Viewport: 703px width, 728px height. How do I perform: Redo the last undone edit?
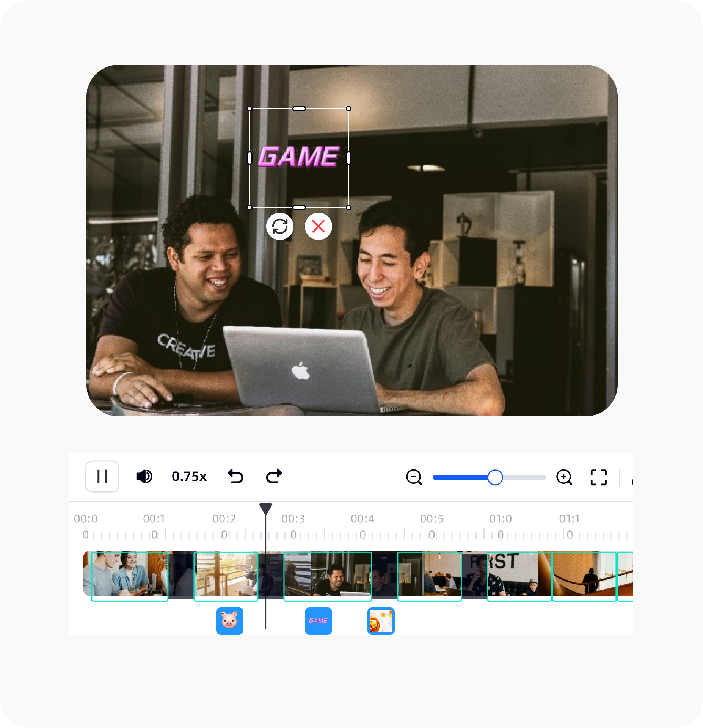click(274, 476)
